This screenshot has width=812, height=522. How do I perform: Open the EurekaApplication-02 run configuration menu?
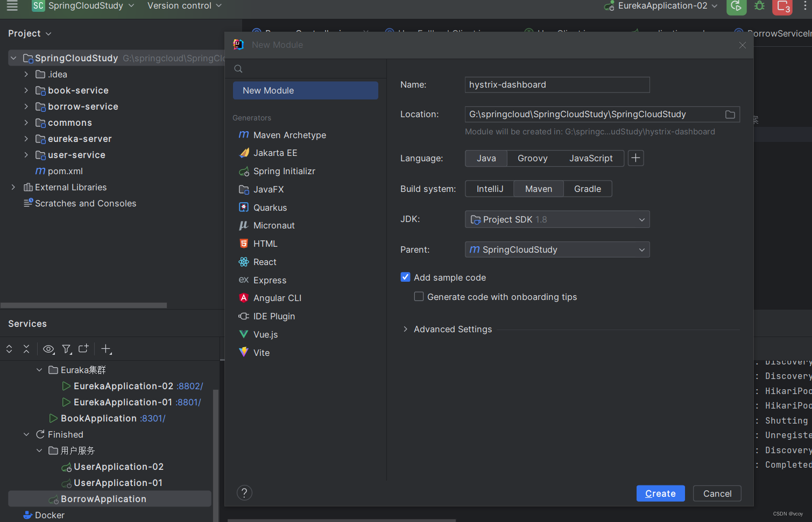661,6
